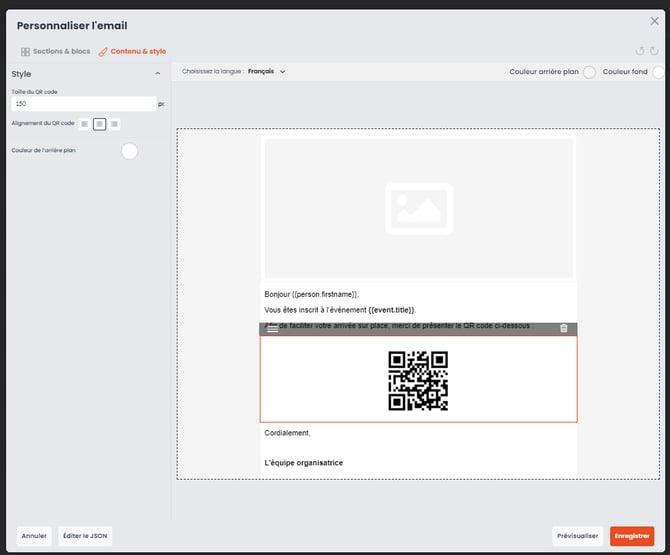This screenshot has height=555, width=670.
Task: Open Éditer le JSON
Action: tap(85, 536)
